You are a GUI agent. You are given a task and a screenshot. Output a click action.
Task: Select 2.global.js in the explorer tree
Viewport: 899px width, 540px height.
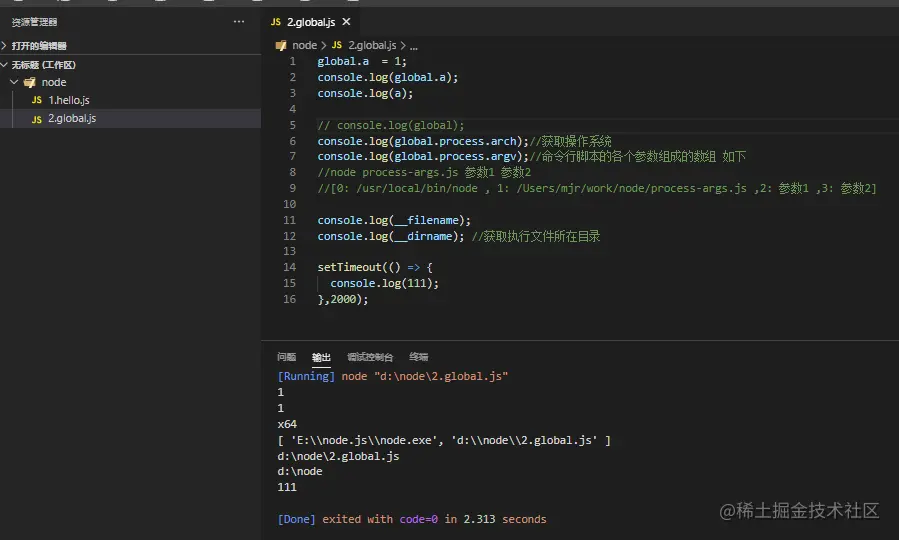(72, 118)
